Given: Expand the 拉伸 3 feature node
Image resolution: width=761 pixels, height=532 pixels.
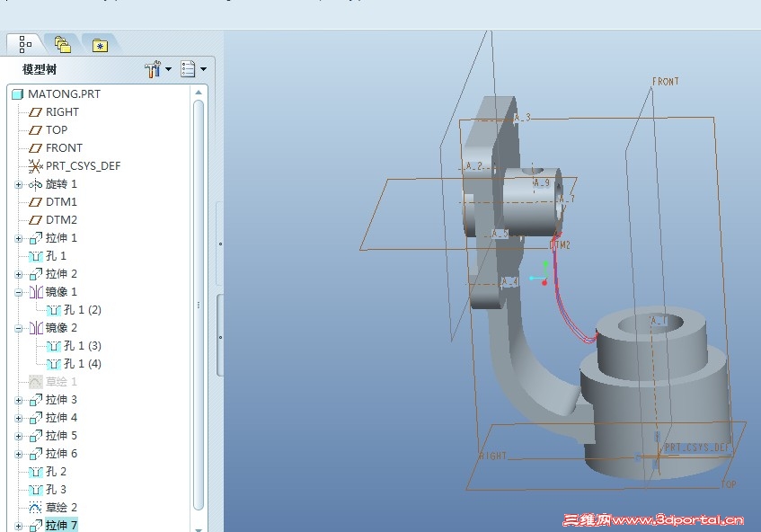Looking at the screenshot, I should tap(19, 400).
